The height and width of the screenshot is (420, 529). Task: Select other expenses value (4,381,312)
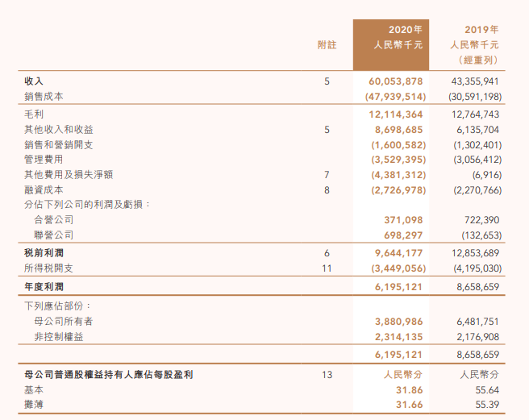point(398,175)
